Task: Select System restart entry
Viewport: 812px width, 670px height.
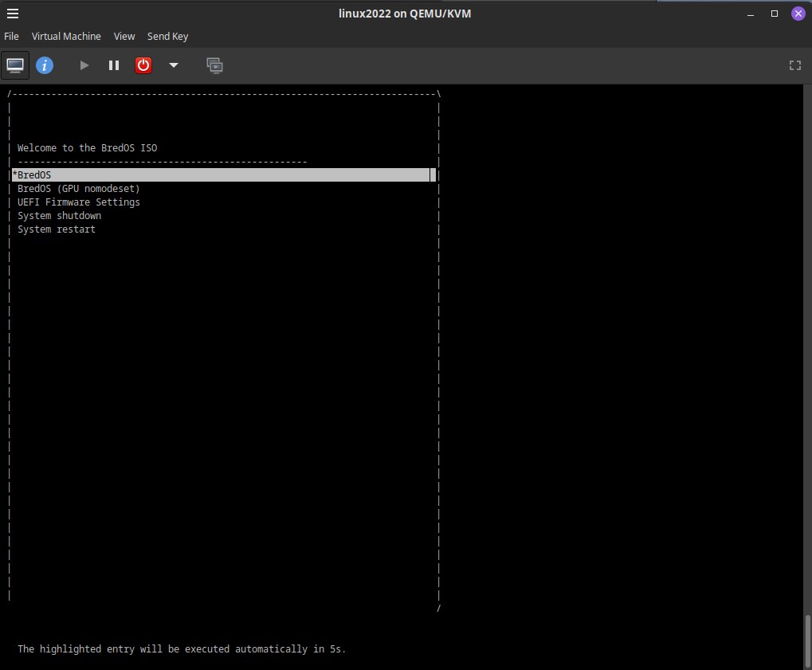Action: 57,229
